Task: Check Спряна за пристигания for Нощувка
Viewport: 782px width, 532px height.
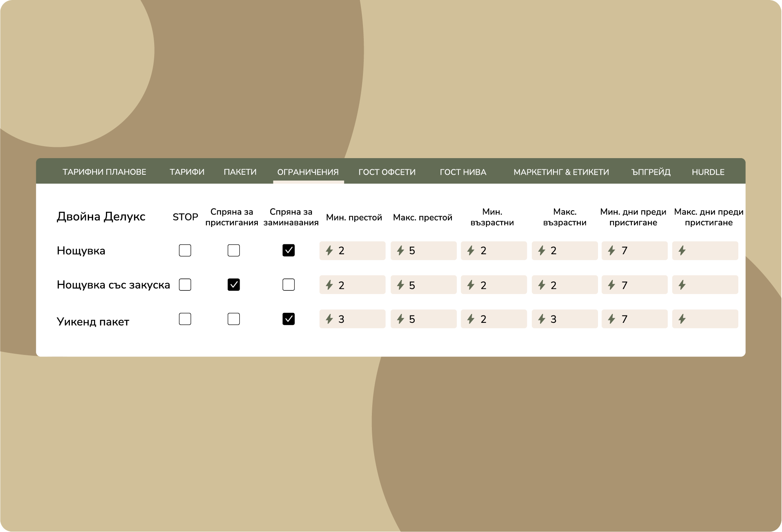Action: click(234, 251)
